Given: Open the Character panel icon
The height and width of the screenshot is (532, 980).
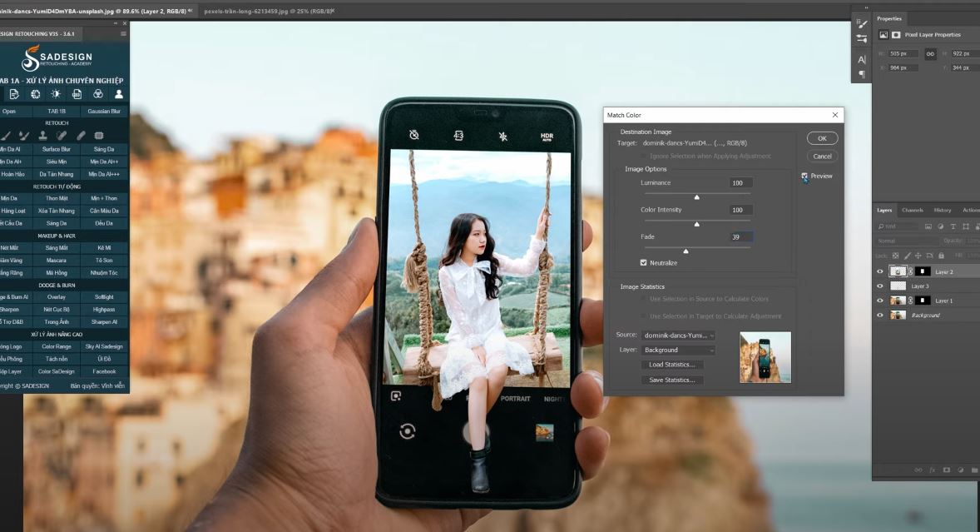Looking at the screenshot, I should tap(861, 59).
